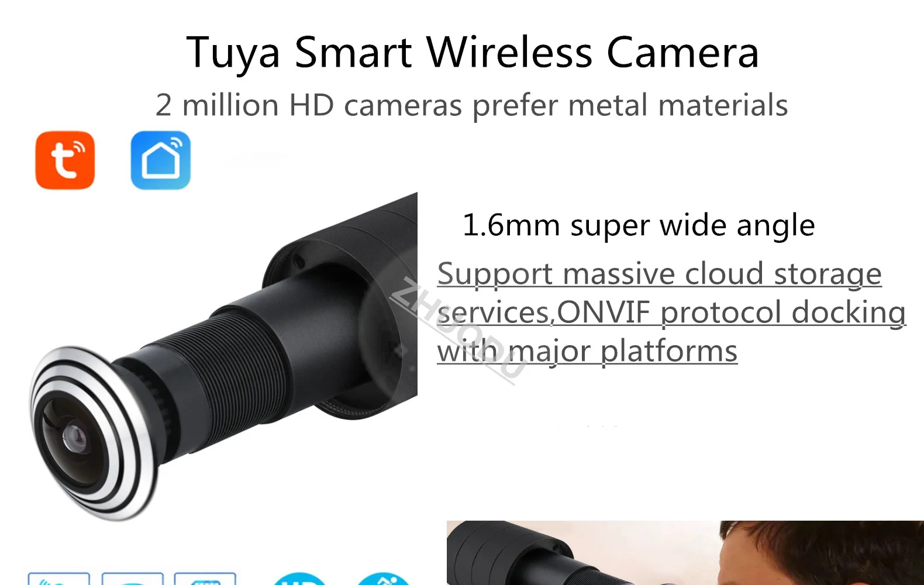Open the blue Smart Life home icon
924x585 pixels.
click(161, 160)
